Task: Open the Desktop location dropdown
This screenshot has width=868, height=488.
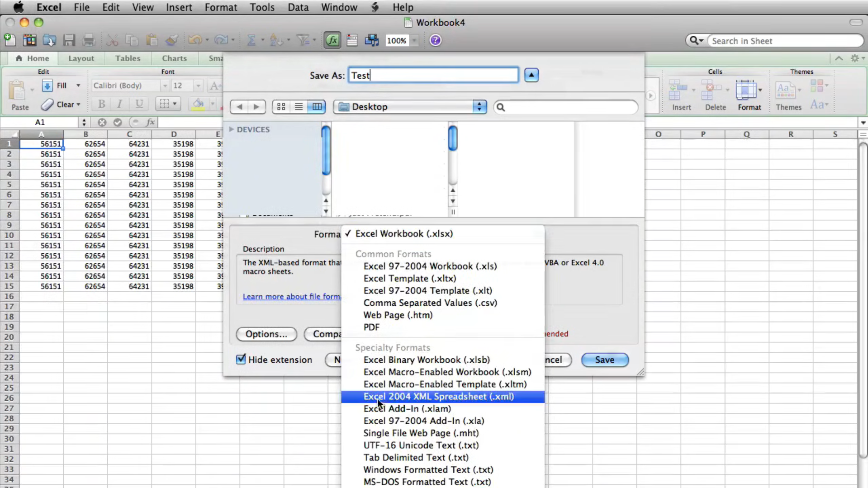Action: tap(410, 107)
